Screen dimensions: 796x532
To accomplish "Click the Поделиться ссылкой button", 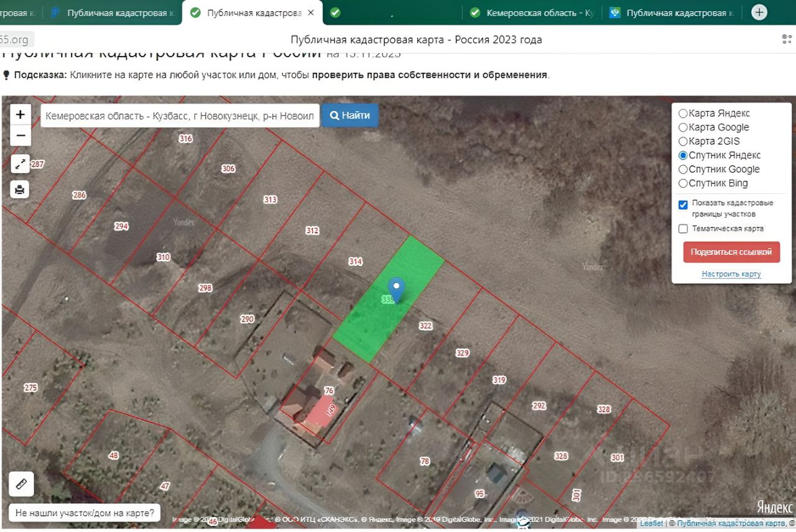I will [x=731, y=252].
